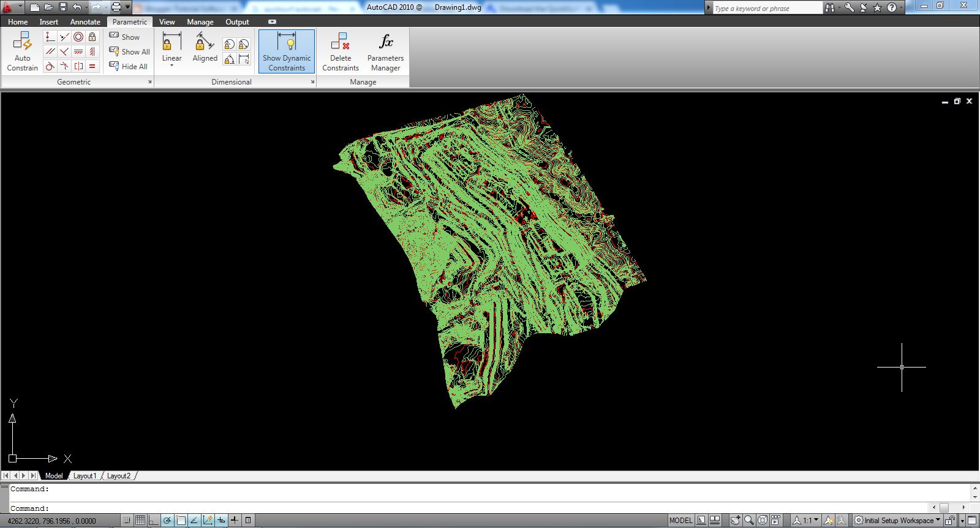Save the drawing with the floppy icon
The height and width of the screenshot is (528, 980).
[x=63, y=7]
